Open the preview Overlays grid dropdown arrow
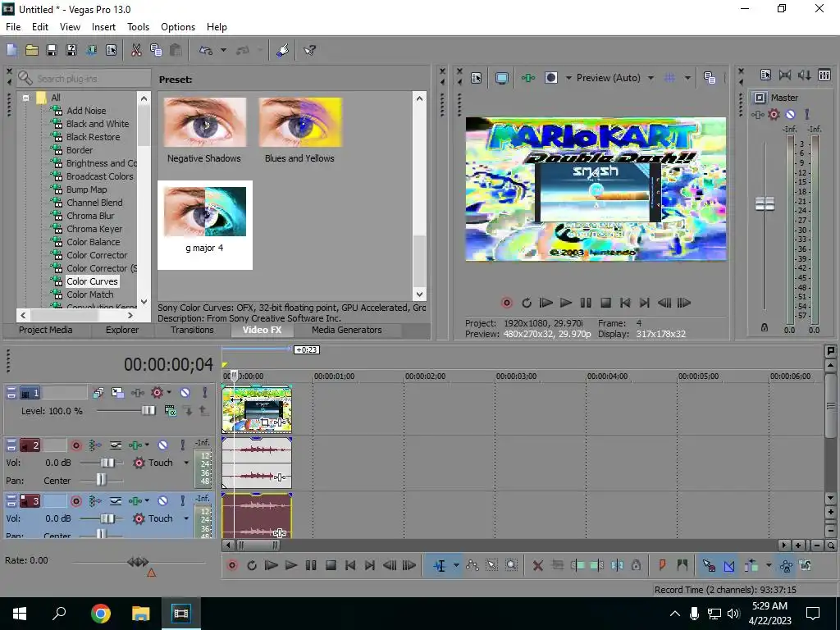 tap(687, 78)
